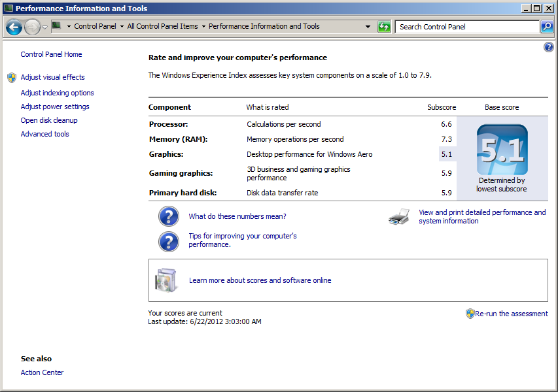Click the 5.1 base score badge
Image resolution: width=558 pixels, height=392 pixels.
point(502,150)
